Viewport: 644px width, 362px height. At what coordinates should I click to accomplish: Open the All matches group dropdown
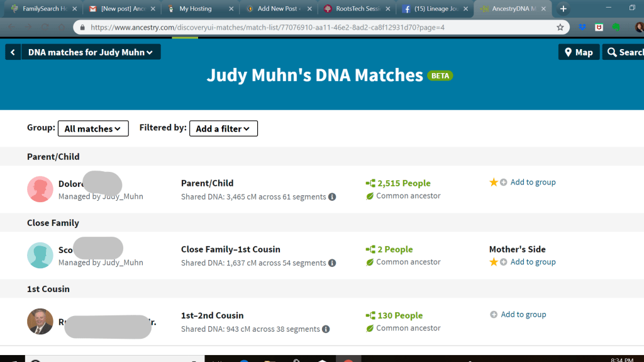pyautogui.click(x=93, y=128)
